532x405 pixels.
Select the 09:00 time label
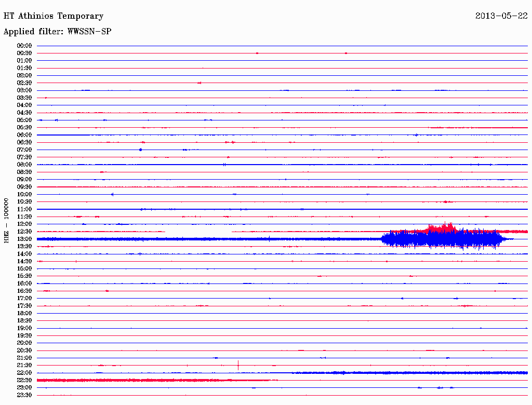24,180
